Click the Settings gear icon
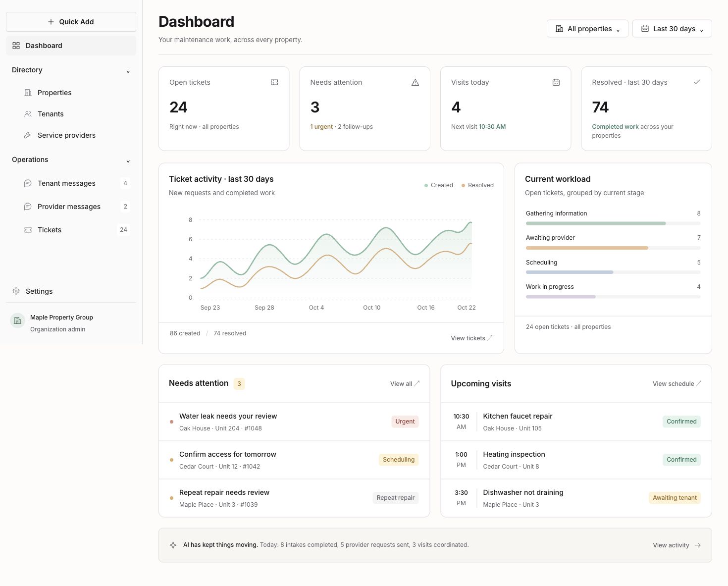This screenshot has height=586, width=728. point(16,291)
